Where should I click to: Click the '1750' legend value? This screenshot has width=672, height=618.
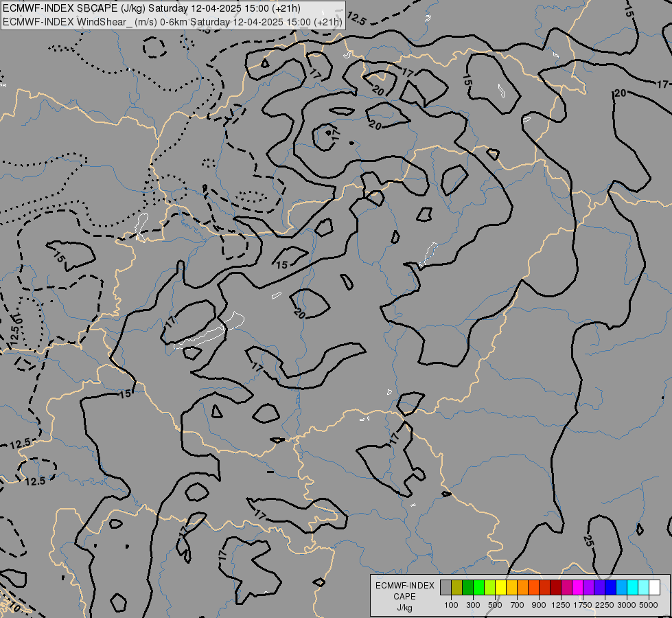583,605
